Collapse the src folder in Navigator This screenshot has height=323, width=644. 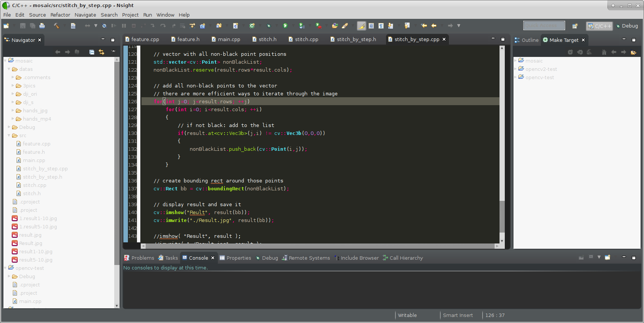pos(9,135)
